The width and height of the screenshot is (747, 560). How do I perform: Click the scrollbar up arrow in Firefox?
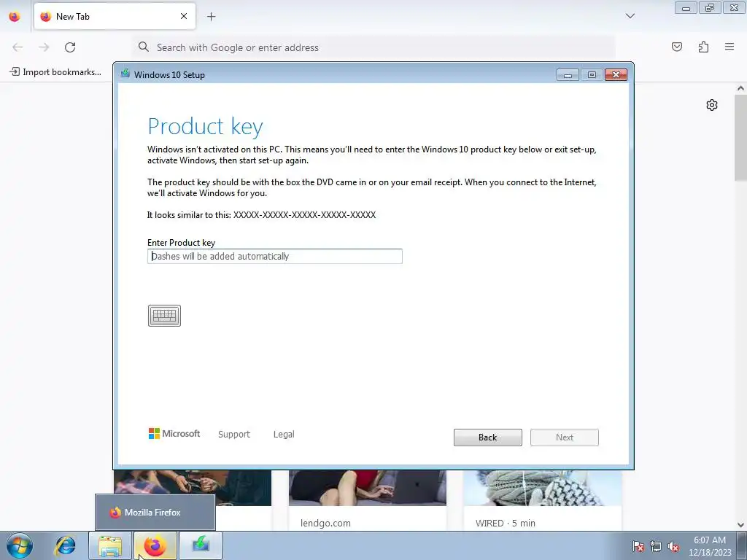[x=740, y=88]
